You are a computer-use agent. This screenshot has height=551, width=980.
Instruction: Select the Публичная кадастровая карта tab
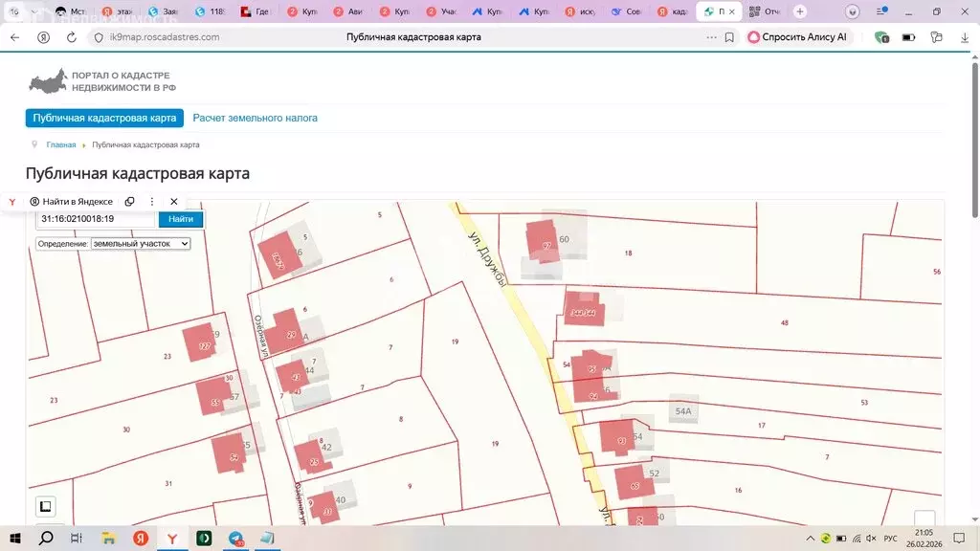click(x=104, y=119)
